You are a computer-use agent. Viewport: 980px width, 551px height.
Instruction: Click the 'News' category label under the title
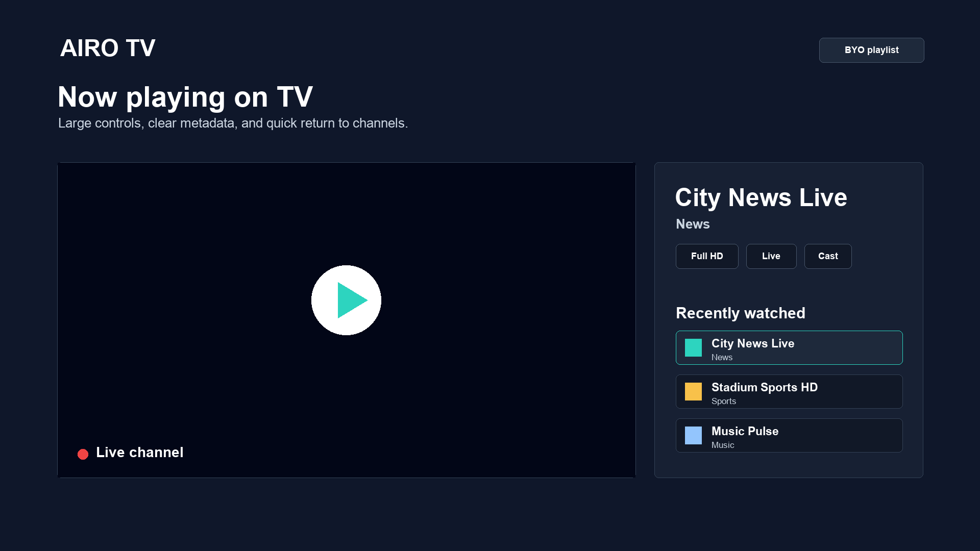[693, 224]
